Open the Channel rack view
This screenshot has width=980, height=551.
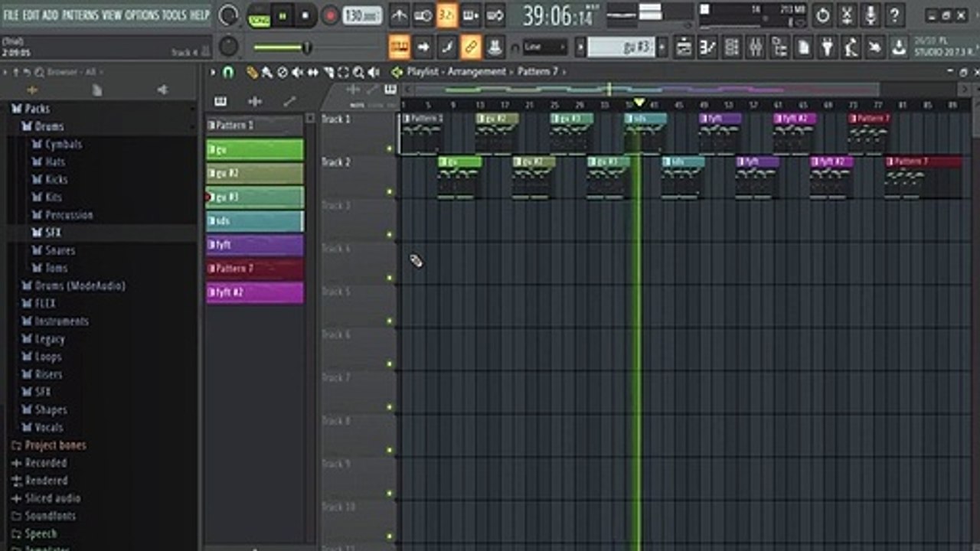pyautogui.click(x=733, y=47)
